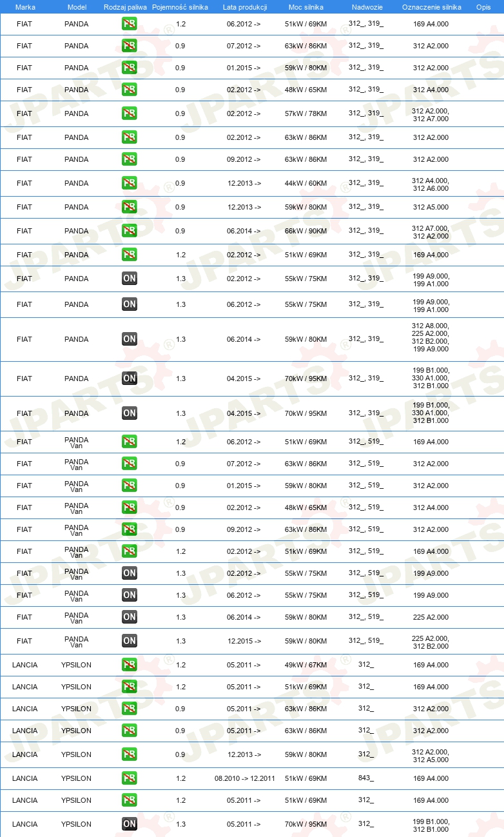The height and width of the screenshot is (837, 504).
Task: Click YPSILON in the 843_ body row
Action: 77,779
